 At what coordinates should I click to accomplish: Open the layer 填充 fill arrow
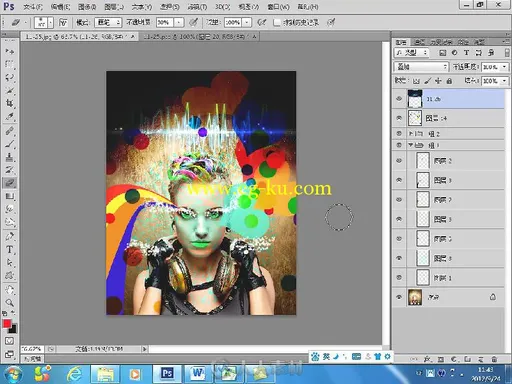point(504,81)
